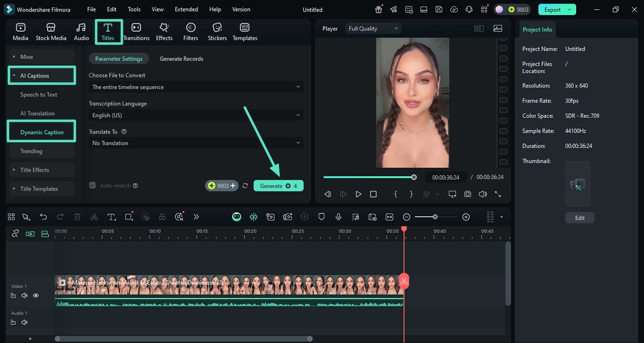The height and width of the screenshot is (343, 644).
Task: Open the Stock Media library
Action: [x=51, y=32]
